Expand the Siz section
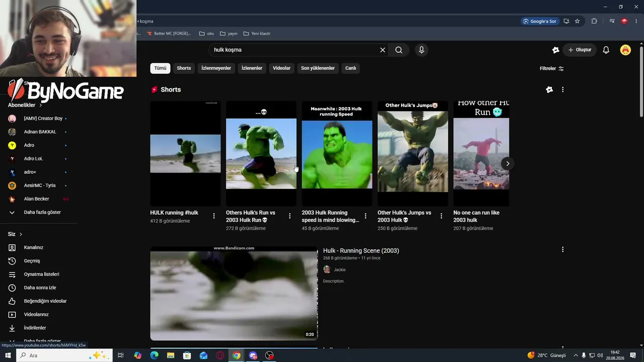This screenshot has height=362, width=644. (x=15, y=234)
